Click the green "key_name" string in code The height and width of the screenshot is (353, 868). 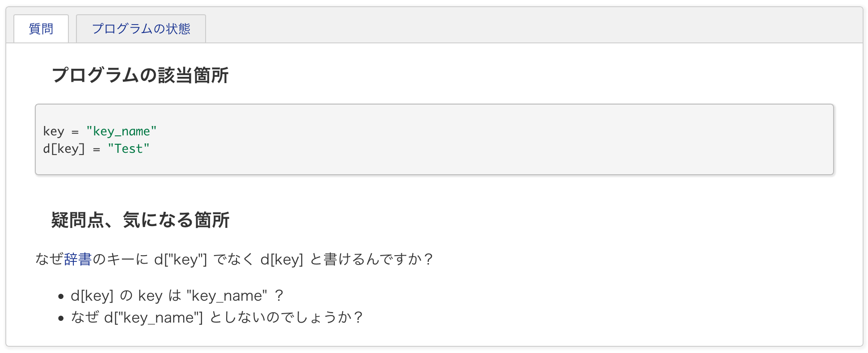121,131
